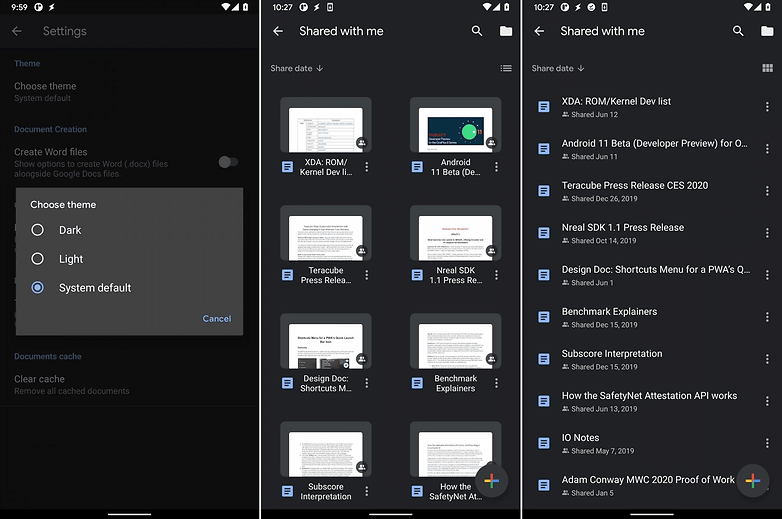Open more options for XDA list row
The height and width of the screenshot is (519, 782).
[x=767, y=107]
